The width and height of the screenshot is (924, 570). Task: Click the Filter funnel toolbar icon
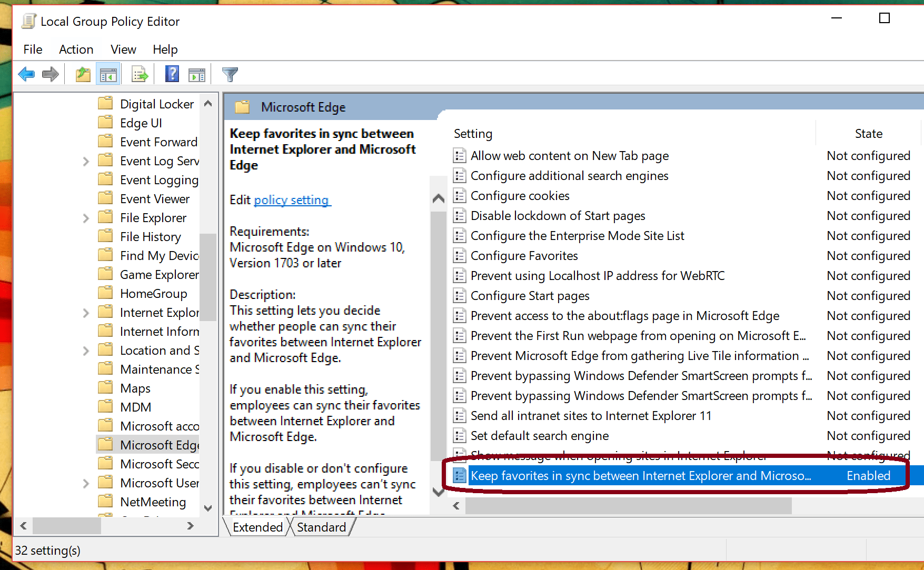[230, 74]
